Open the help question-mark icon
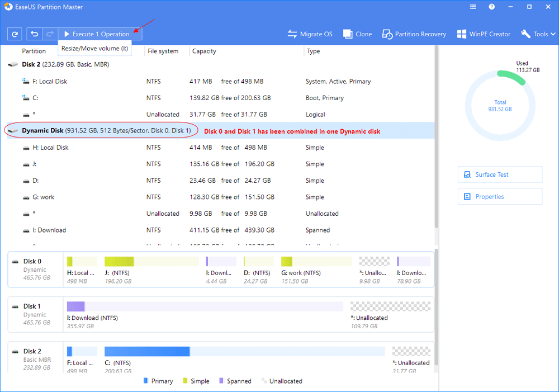The image size is (559, 392). [491, 7]
